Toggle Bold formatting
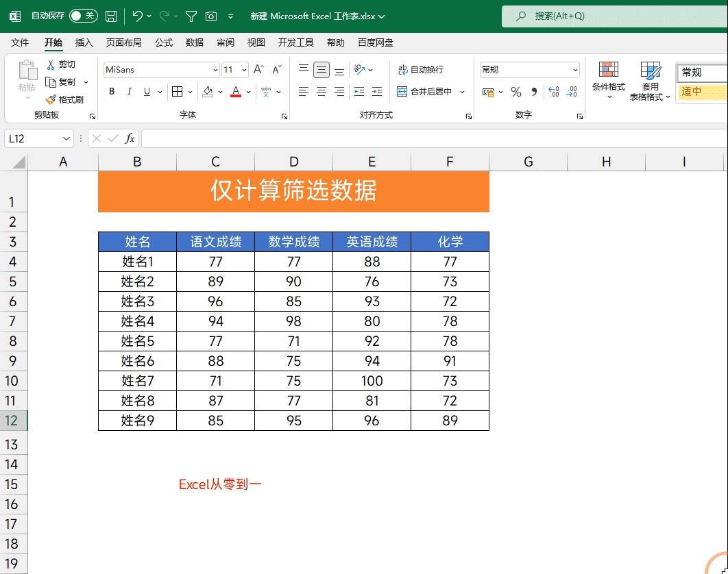Viewport: 728px width, 574px height. 112,91
